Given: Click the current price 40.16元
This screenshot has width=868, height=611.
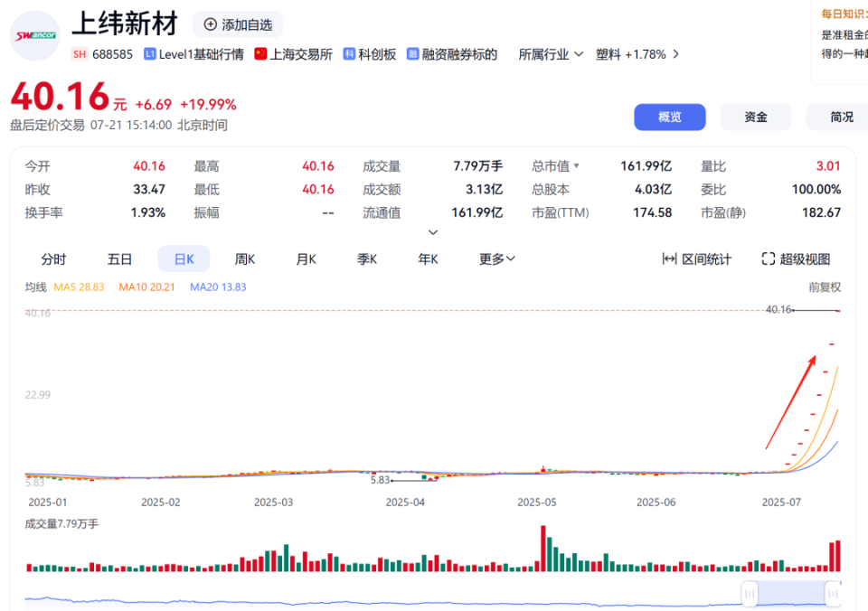Looking at the screenshot, I should click(68, 97).
